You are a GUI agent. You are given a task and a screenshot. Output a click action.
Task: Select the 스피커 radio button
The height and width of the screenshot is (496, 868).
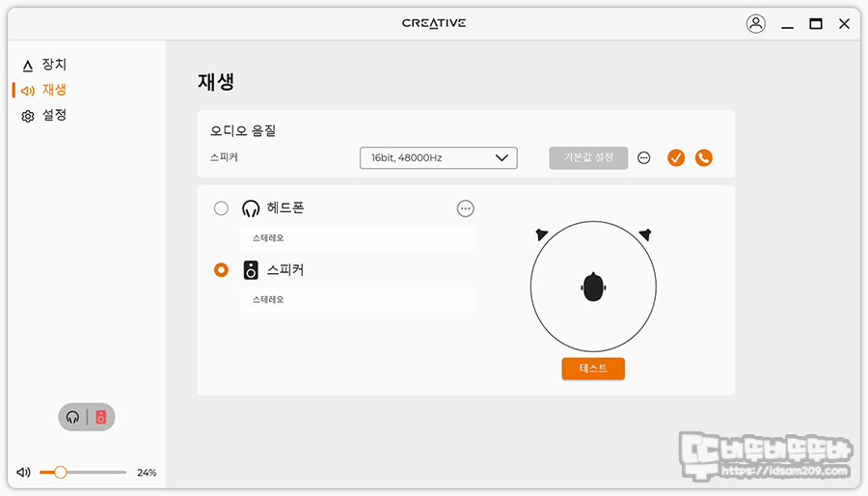pyautogui.click(x=221, y=269)
